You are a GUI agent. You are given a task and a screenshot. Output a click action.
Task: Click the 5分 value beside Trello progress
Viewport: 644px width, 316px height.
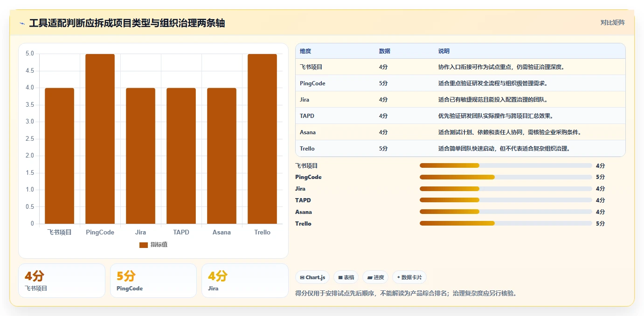(x=600, y=223)
